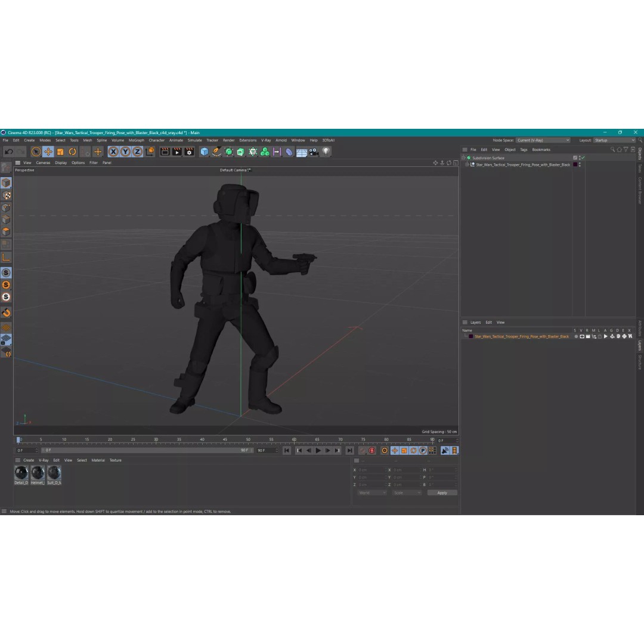Screen dimensions: 644x644
Task: Add a Floor environment object
Action: pos(302,151)
